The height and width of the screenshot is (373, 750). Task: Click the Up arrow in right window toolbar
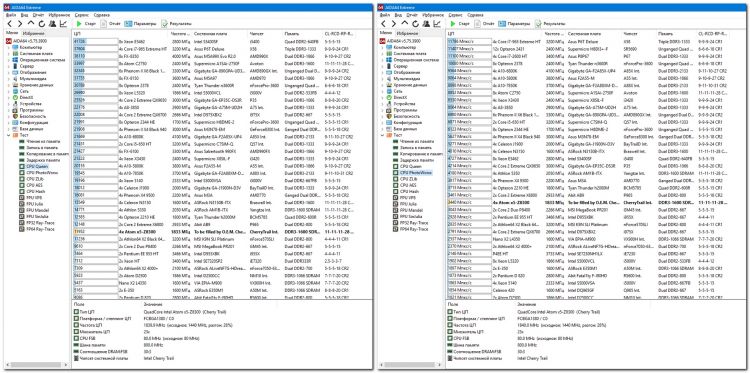(405, 23)
